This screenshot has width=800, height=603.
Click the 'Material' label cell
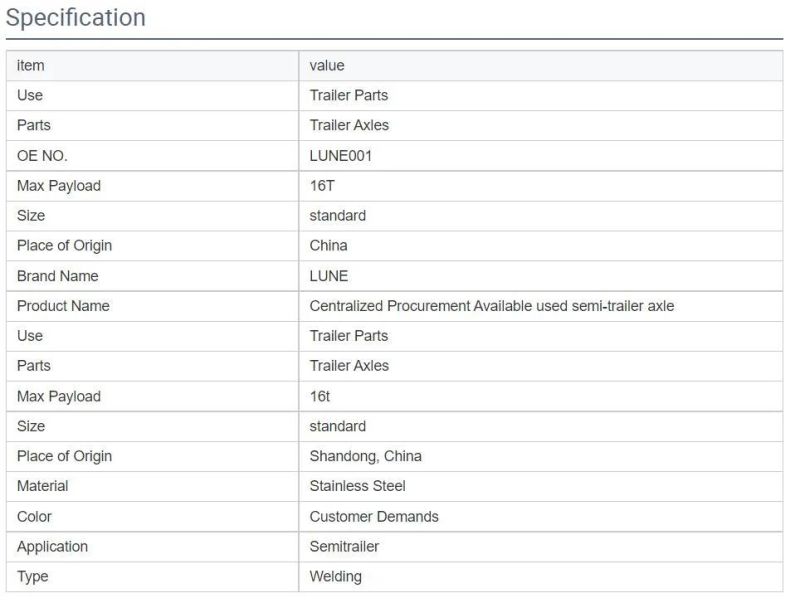(152, 486)
